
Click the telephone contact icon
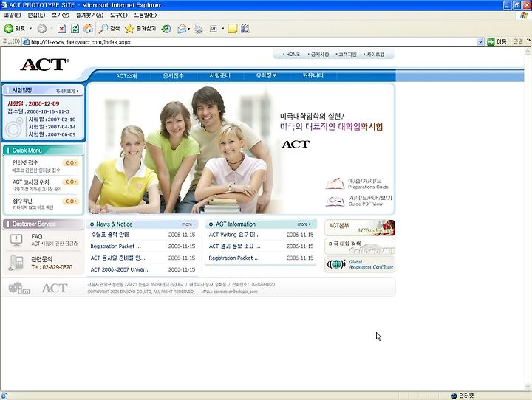point(16,263)
